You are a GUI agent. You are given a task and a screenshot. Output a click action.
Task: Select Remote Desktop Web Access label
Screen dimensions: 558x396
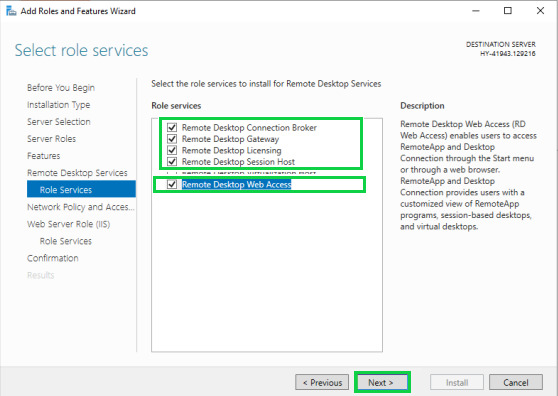tap(237, 184)
